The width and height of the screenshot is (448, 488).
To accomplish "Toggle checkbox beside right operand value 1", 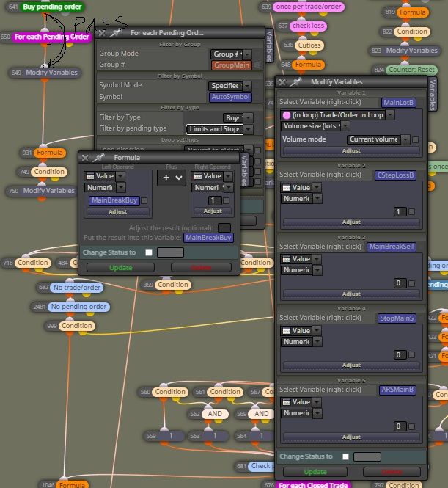I will 226,201.
